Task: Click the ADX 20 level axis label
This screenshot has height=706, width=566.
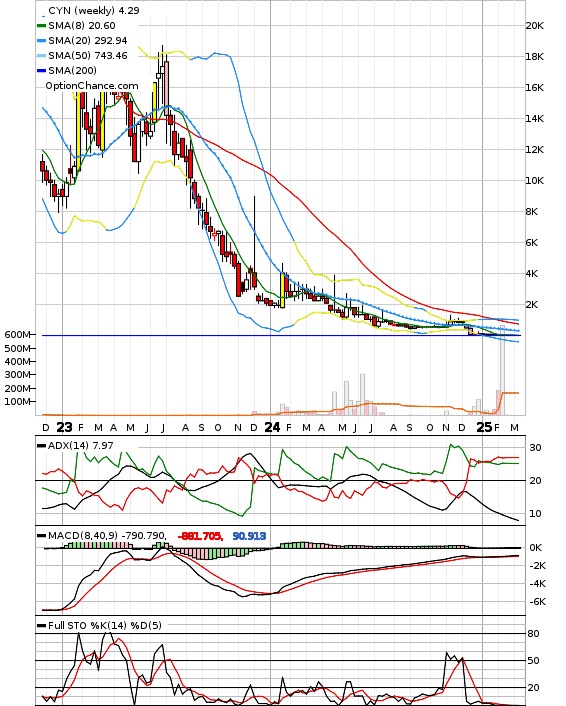Action: coord(535,480)
